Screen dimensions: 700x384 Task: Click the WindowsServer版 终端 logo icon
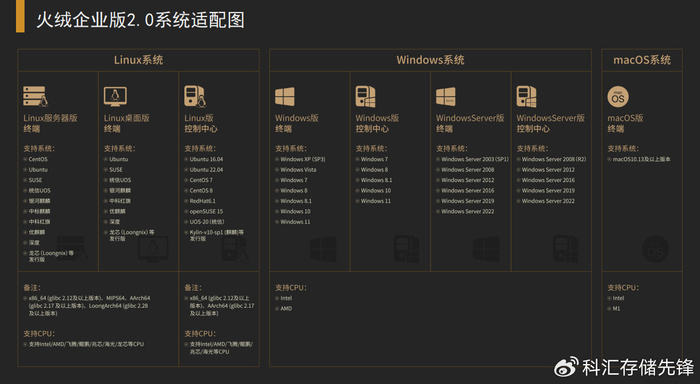point(446,96)
